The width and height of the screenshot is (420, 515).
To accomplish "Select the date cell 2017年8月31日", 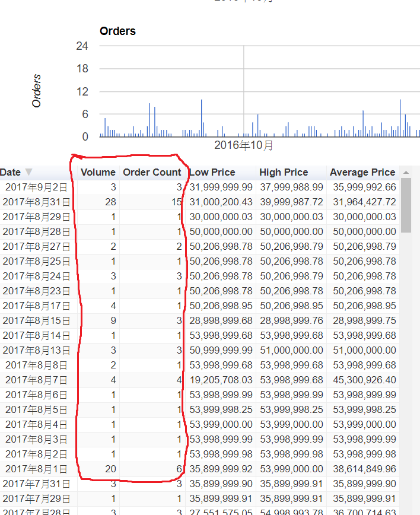I will [36, 202].
